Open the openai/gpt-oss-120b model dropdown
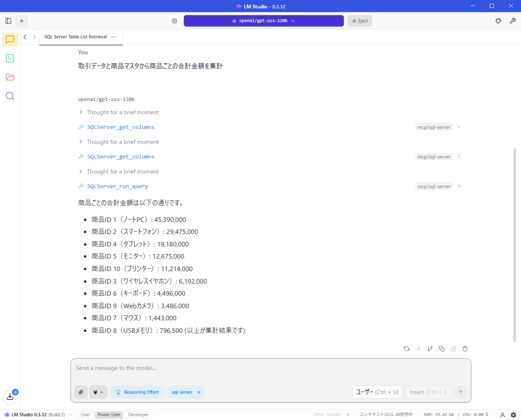Screen dimensions: 521x420 tap(264, 20)
